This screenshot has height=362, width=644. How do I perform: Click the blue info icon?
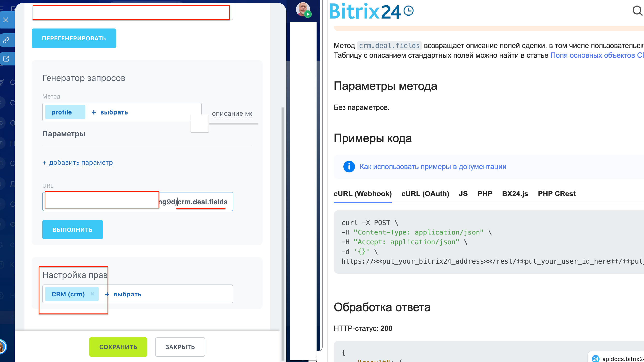click(x=349, y=167)
